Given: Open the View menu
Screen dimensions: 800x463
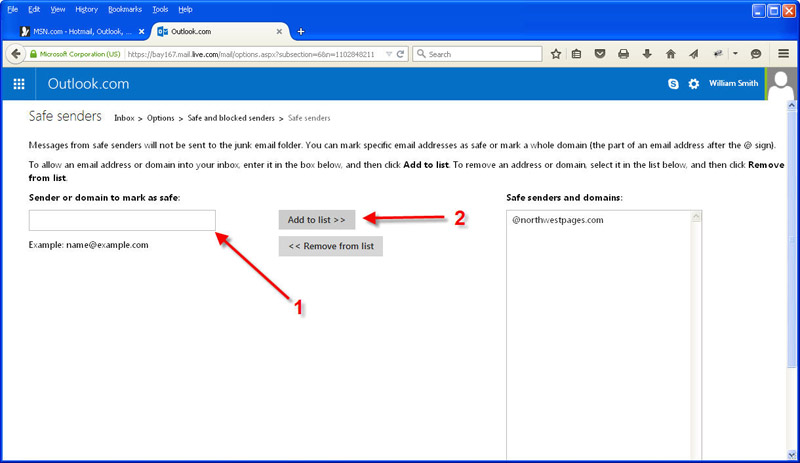Looking at the screenshot, I should click(58, 9).
